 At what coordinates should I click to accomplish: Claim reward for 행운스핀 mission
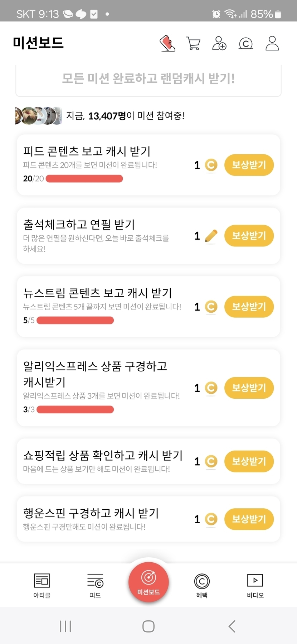click(x=249, y=519)
